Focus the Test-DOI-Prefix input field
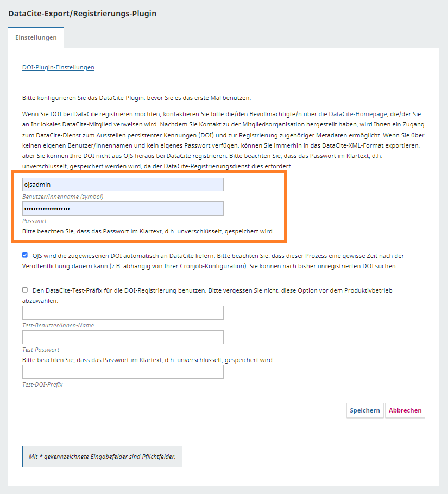The height and width of the screenshot is (494, 448). coord(123,372)
